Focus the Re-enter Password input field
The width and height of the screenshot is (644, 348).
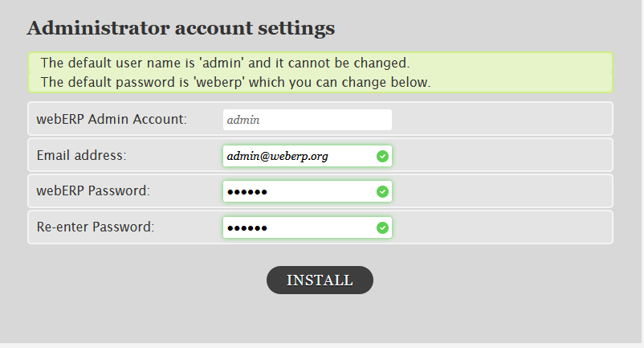pyautogui.click(x=297, y=228)
